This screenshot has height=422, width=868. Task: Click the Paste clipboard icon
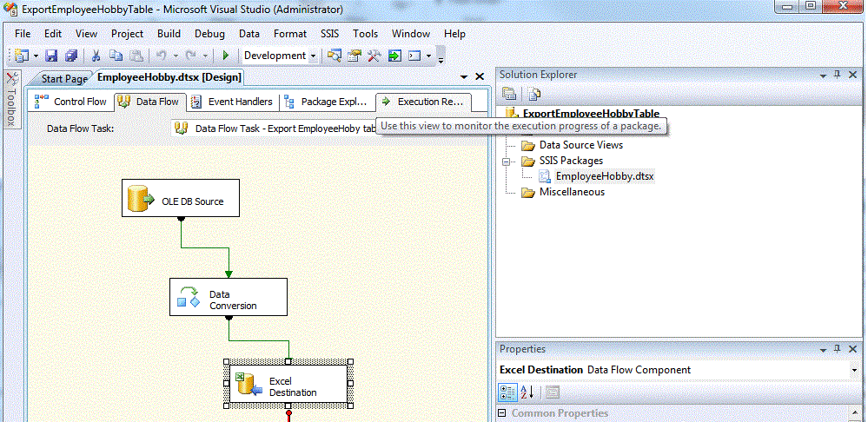coord(136,56)
